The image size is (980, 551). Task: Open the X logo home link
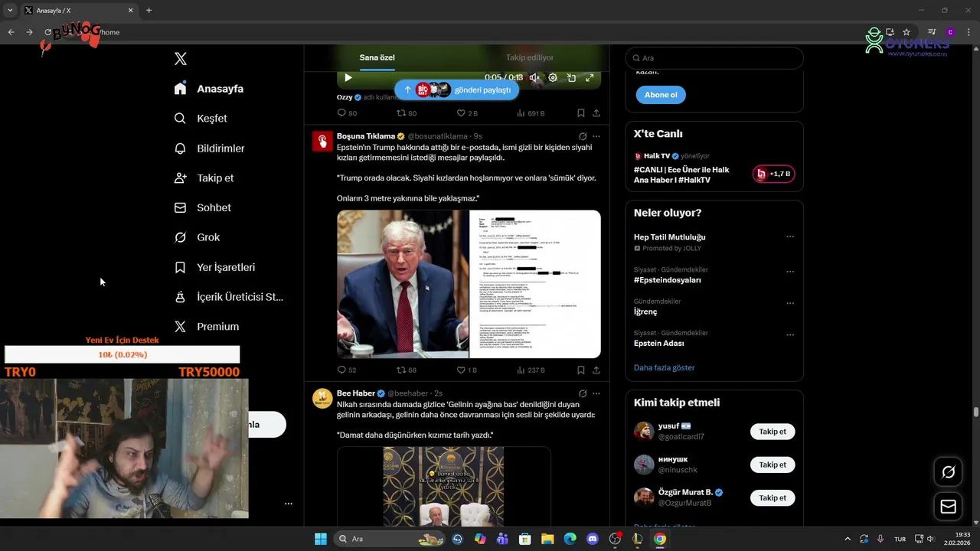pos(181,59)
